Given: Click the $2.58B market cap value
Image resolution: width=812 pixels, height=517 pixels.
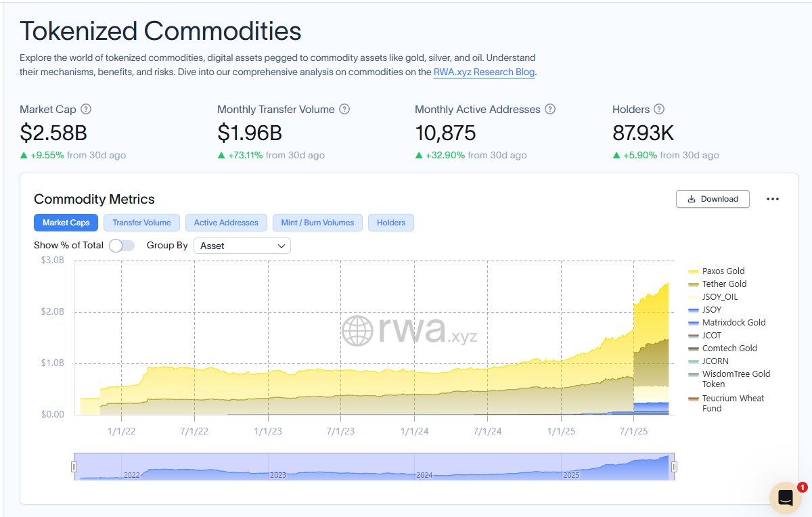Looking at the screenshot, I should [53, 133].
